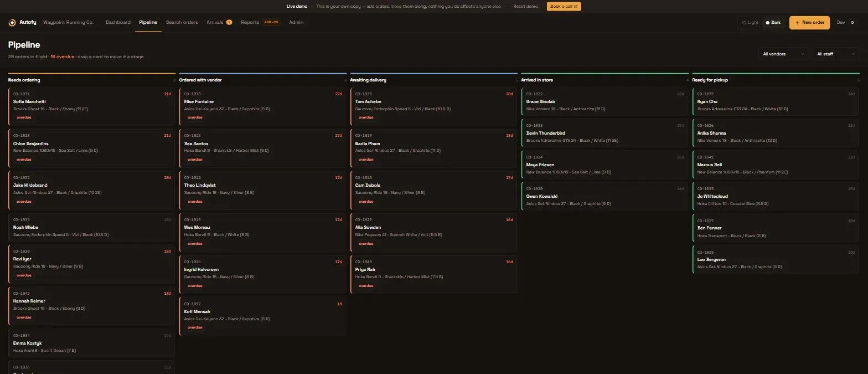The image size is (868, 374).
Task: Open Jo Whitecloud order card
Action: tap(776, 196)
